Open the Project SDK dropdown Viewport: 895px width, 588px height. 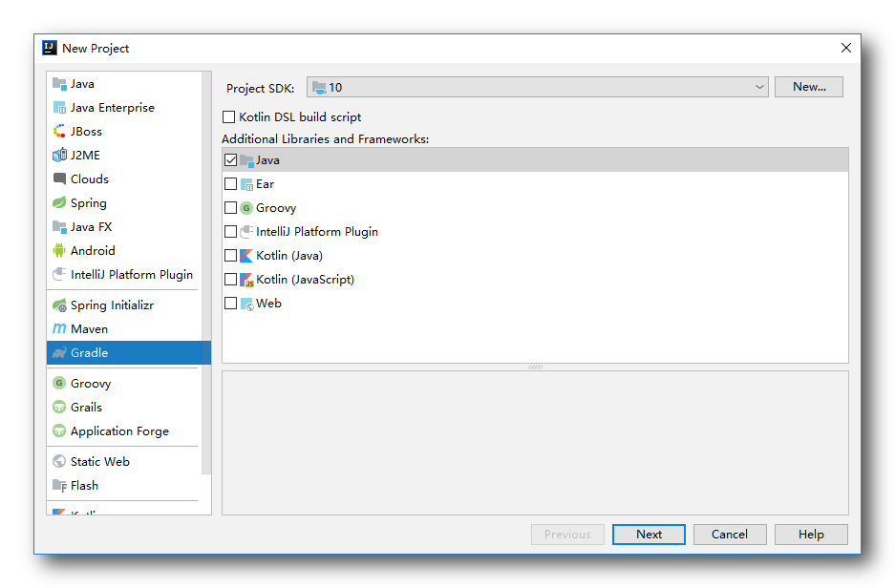click(537, 87)
